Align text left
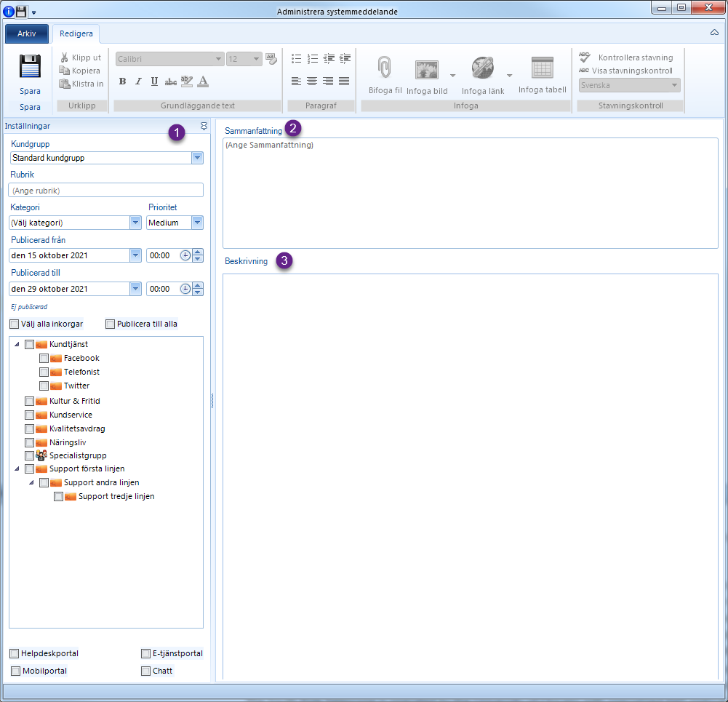 296,81
